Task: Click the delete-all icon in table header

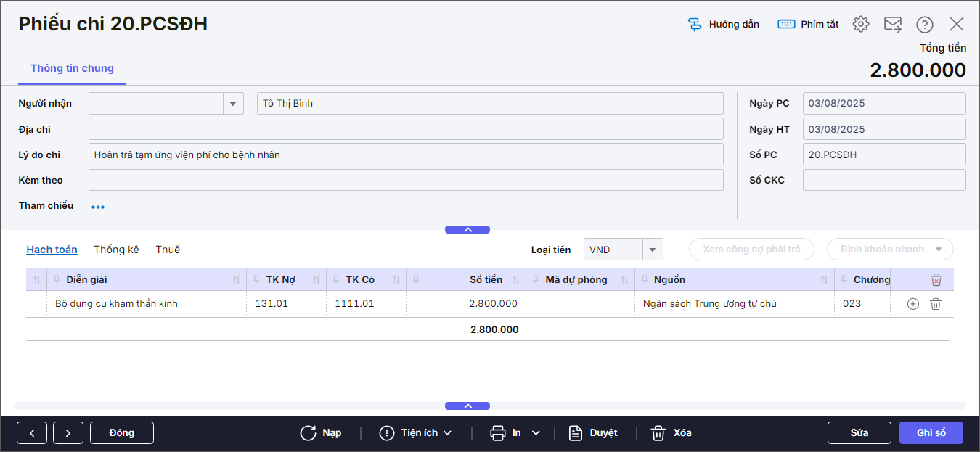Action: (x=936, y=280)
